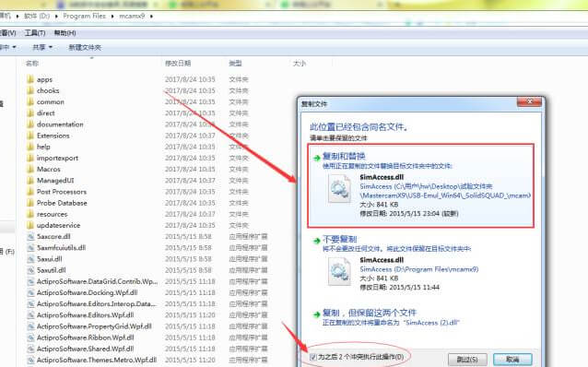The image size is (588, 367).
Task: Select the ManagedUI folder icon
Action: coord(30,181)
